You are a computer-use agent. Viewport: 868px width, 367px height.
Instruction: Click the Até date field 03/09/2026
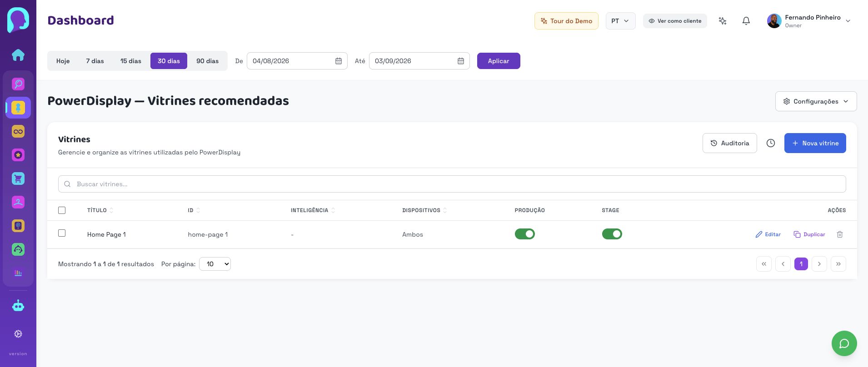click(419, 61)
